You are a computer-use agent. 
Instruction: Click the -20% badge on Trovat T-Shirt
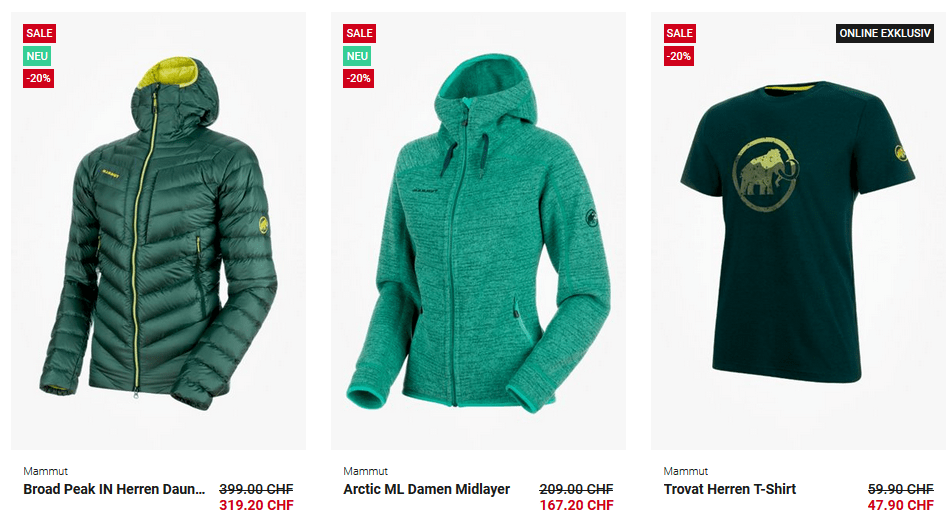(x=679, y=56)
